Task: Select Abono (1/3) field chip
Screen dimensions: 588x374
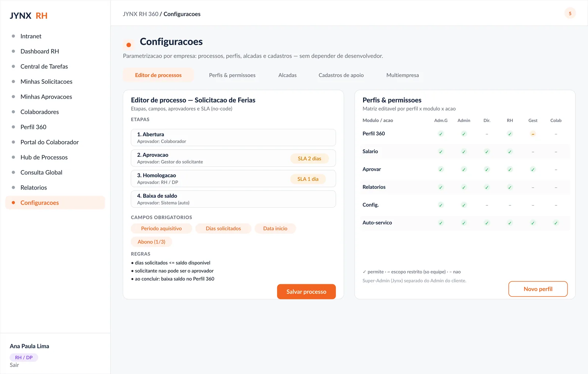Action: [151, 242]
